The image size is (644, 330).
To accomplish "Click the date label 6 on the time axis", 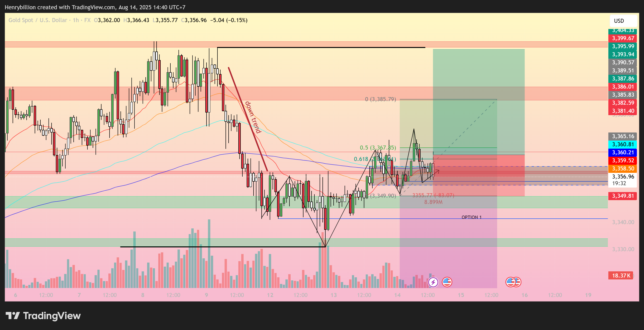I will point(15,295).
